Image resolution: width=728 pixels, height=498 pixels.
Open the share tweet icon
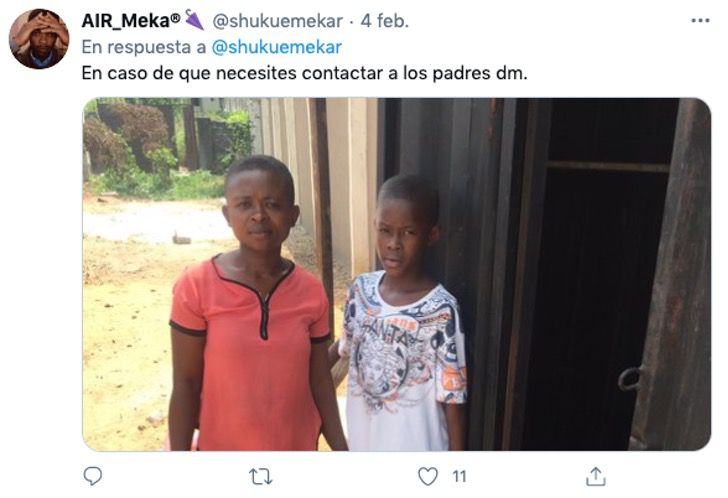pyautogui.click(x=596, y=476)
